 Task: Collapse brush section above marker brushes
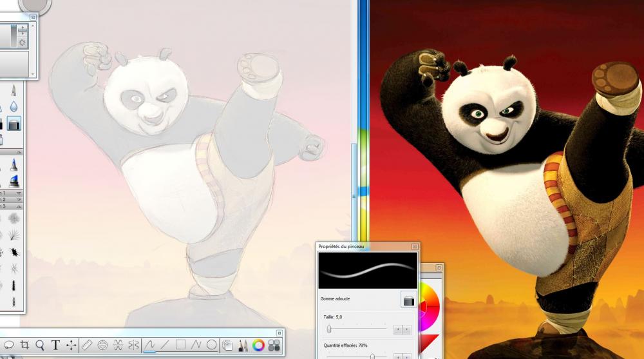tap(19, 152)
